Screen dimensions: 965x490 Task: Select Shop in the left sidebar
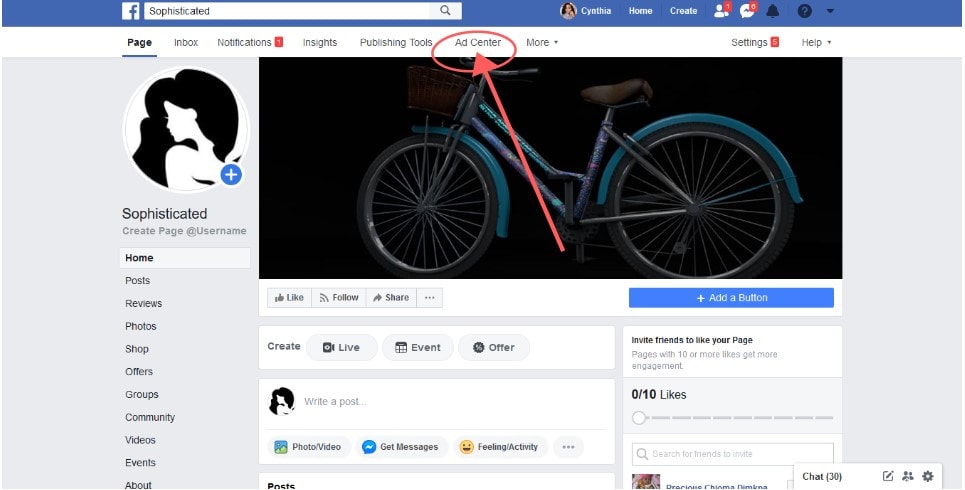(137, 349)
